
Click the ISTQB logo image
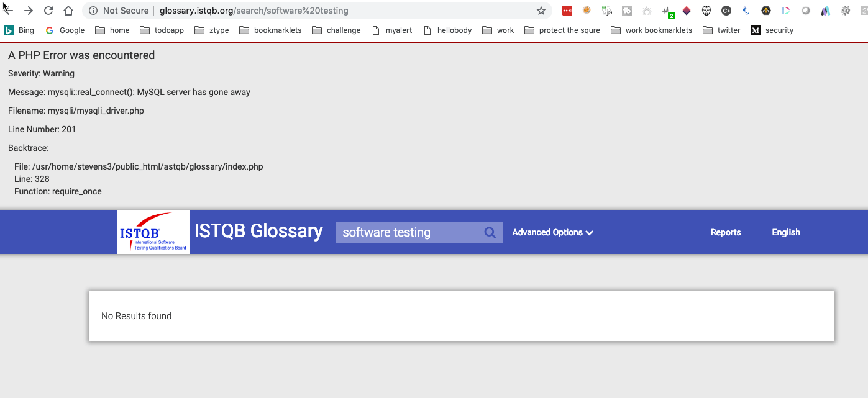click(x=153, y=232)
